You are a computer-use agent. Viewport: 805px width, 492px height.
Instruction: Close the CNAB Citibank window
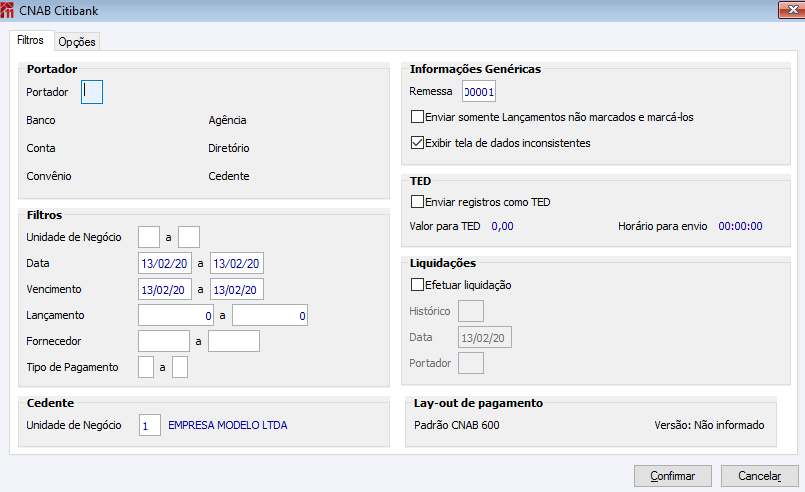click(787, 10)
